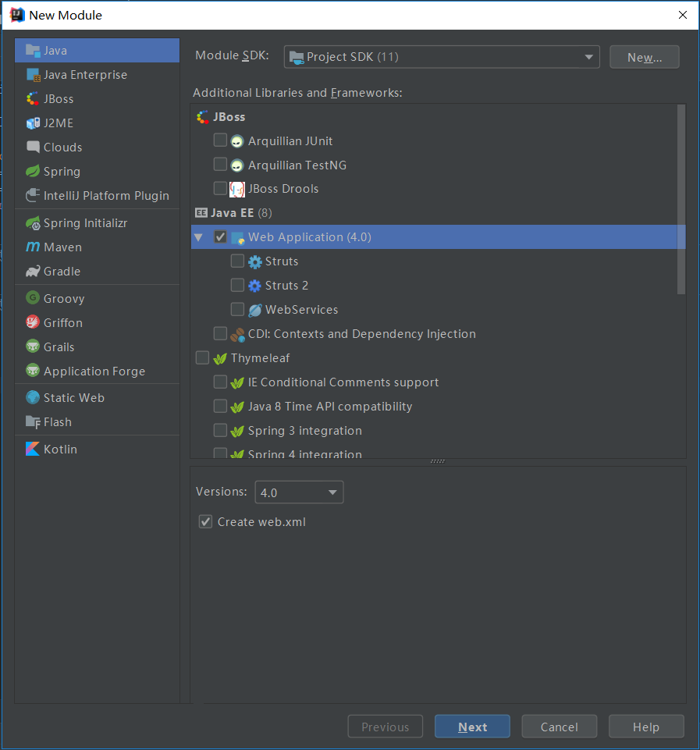Enable the Thymeleaf checkbox
Image resolution: width=700 pixels, height=750 pixels.
[x=202, y=357]
